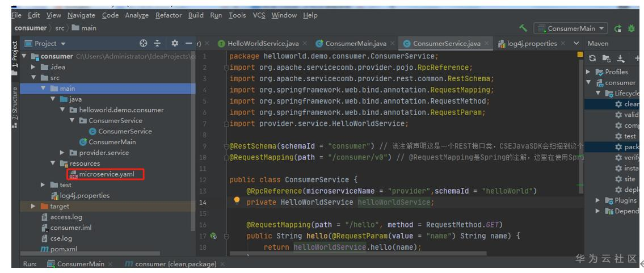Run the test lifecycle goal in Maven
Image resolution: width=644 pixels, height=273 pixels.
click(625, 136)
